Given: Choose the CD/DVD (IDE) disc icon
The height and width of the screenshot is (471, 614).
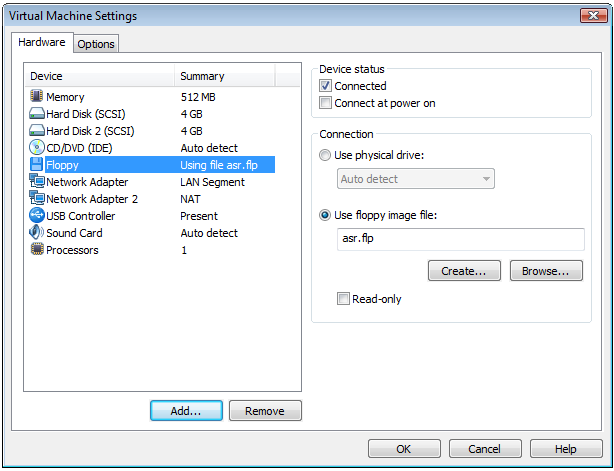Looking at the screenshot, I should [x=37, y=148].
